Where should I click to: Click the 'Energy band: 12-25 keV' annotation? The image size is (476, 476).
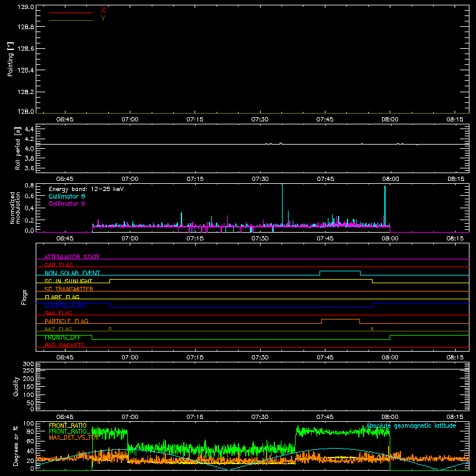[86, 189]
